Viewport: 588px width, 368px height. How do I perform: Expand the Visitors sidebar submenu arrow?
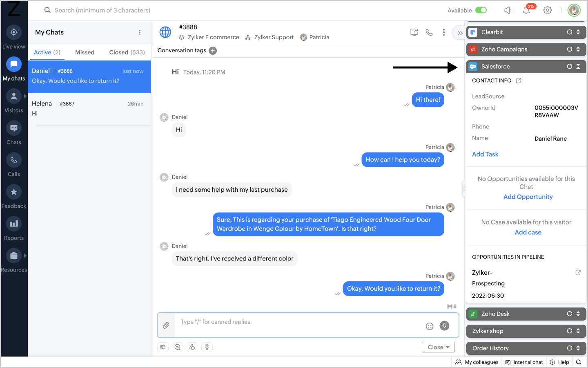25,96
